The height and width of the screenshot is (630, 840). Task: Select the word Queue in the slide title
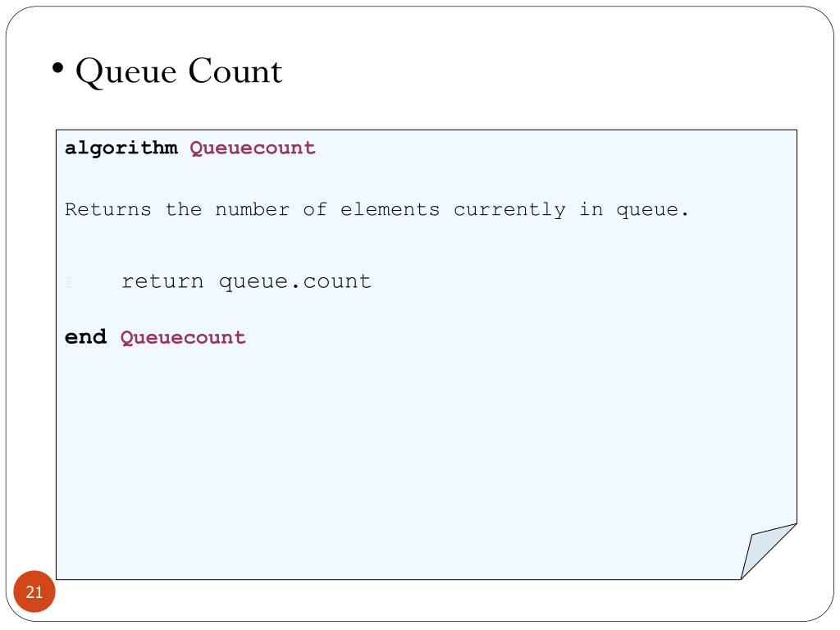pyautogui.click(x=126, y=72)
